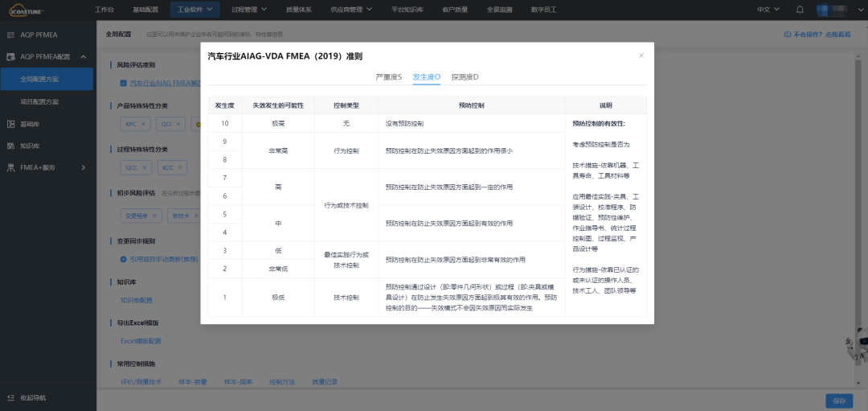This screenshot has height=411, width=868.
Task: Open the 过程管理 dropdown menu
Action: pyautogui.click(x=249, y=10)
